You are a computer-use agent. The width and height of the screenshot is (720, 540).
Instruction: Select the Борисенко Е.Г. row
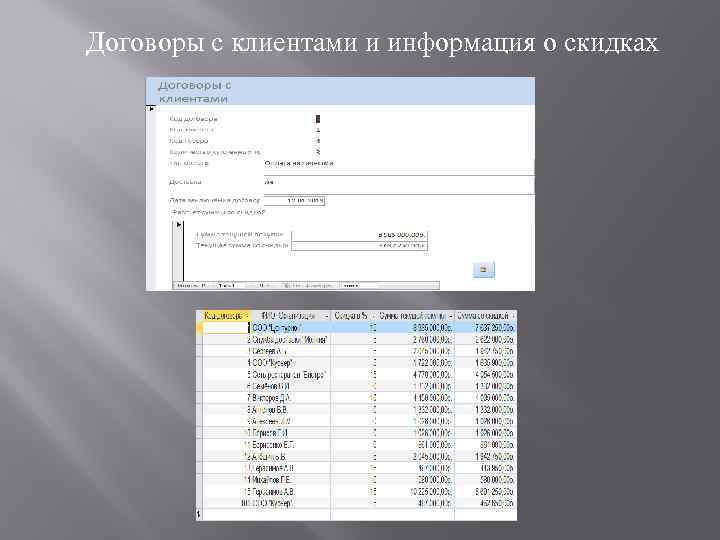[x=356, y=444]
